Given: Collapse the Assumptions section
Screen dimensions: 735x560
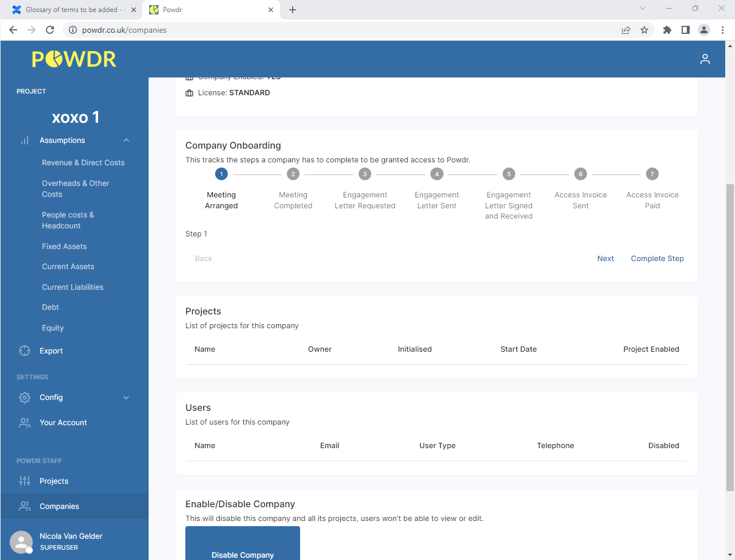Looking at the screenshot, I should 126,140.
